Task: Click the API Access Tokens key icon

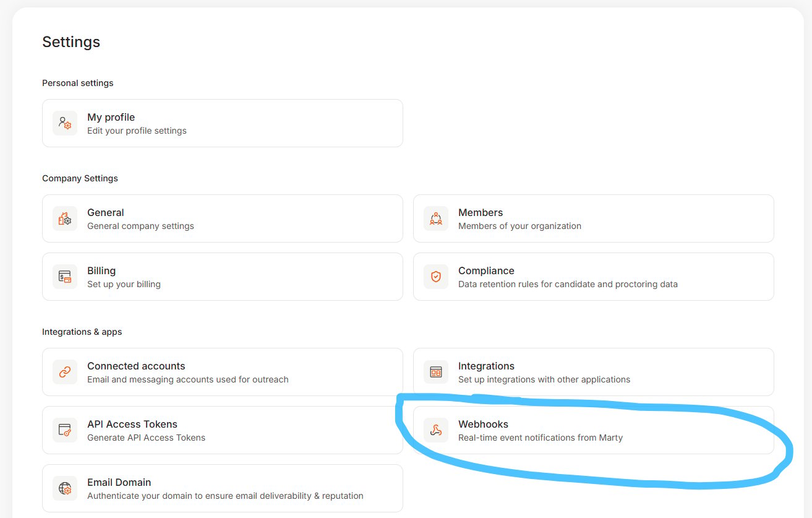Action: tap(65, 430)
